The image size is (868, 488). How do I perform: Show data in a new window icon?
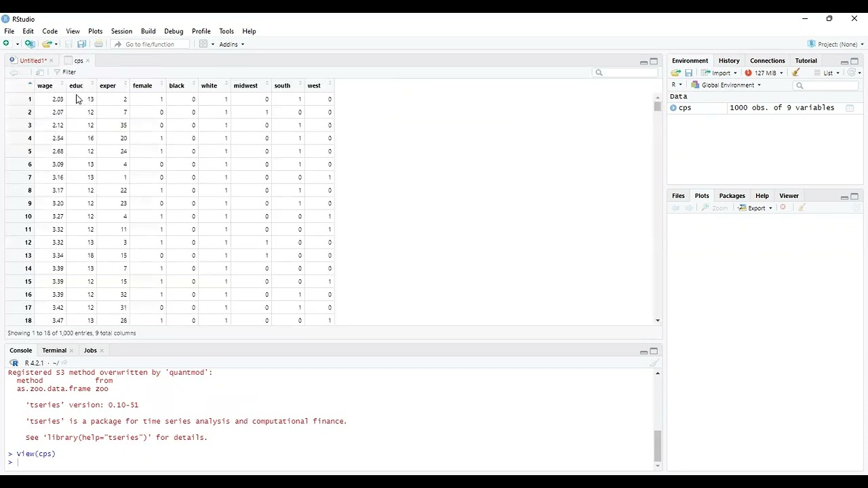[x=40, y=73]
